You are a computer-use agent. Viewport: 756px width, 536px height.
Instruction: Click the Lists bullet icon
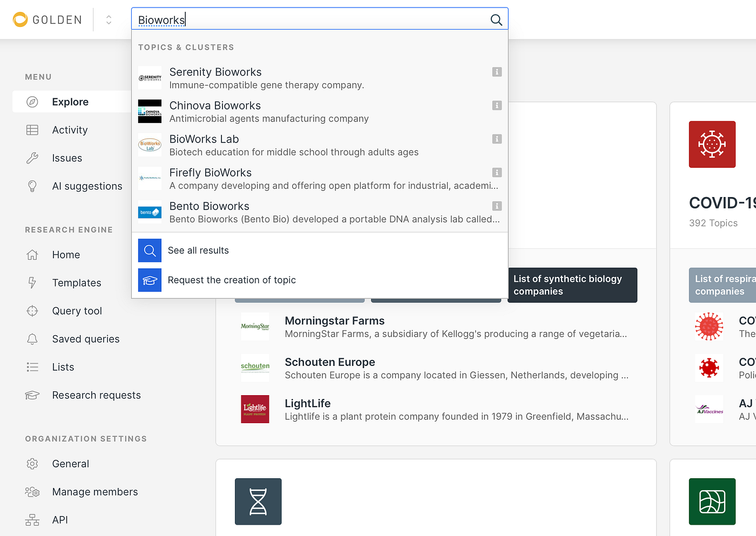click(x=32, y=367)
